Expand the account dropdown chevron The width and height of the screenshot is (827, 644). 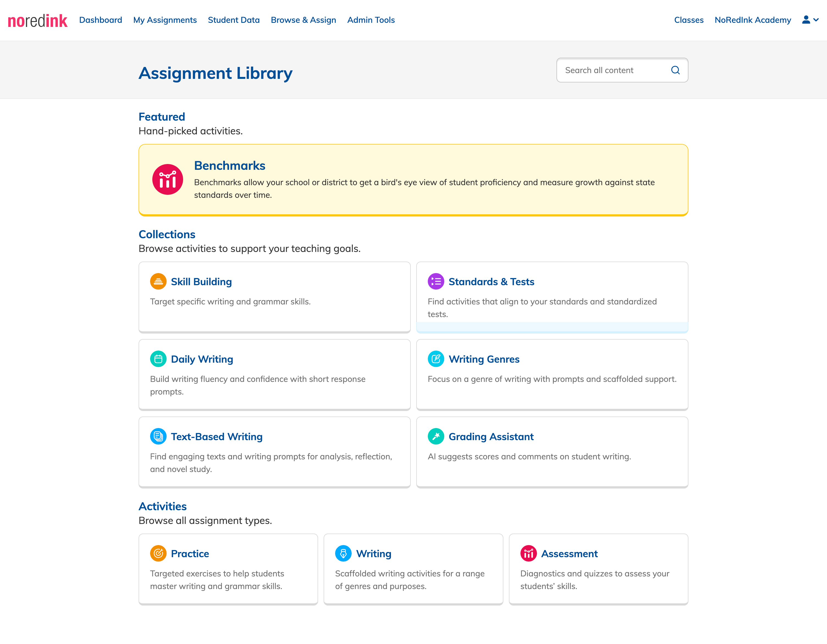tap(816, 20)
